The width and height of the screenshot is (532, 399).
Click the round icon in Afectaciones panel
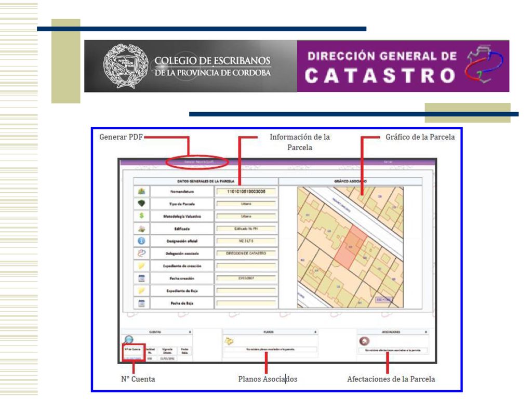point(364,341)
